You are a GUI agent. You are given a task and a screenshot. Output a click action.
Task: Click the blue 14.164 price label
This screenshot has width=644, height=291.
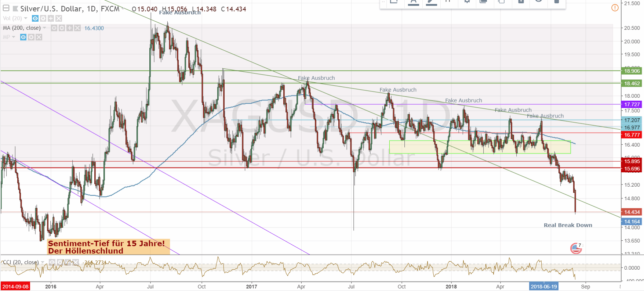click(x=631, y=222)
